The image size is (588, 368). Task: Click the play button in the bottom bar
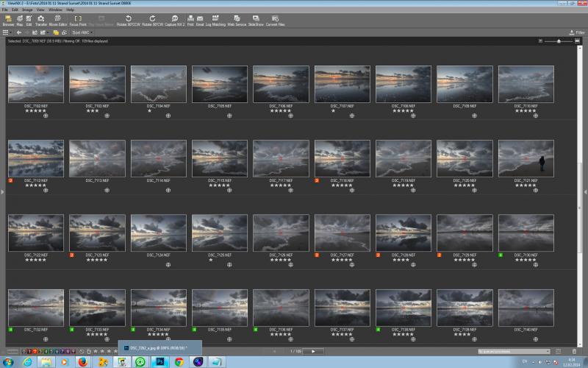313,352
